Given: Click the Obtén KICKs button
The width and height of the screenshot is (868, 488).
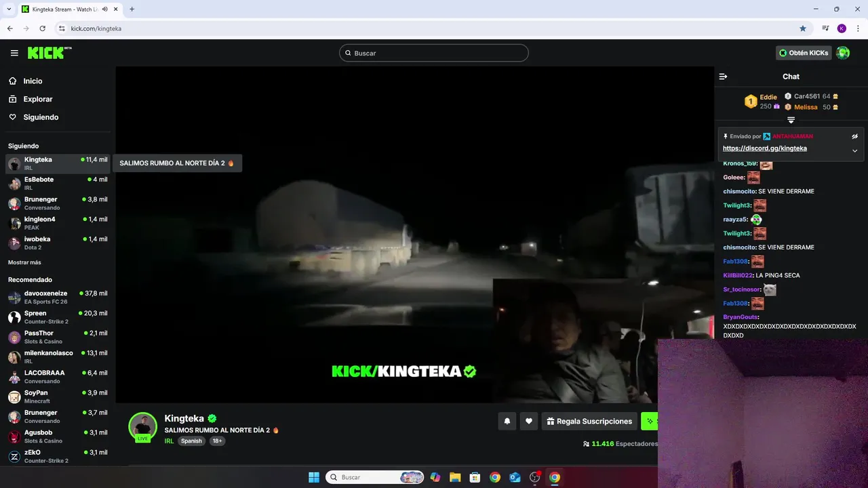Looking at the screenshot, I should point(804,53).
